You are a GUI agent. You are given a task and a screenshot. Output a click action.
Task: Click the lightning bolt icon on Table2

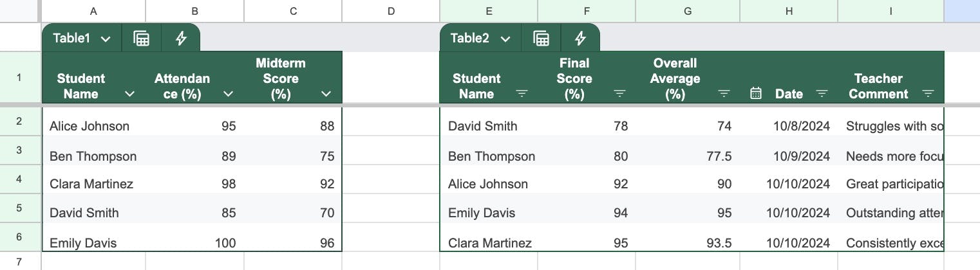pos(580,39)
